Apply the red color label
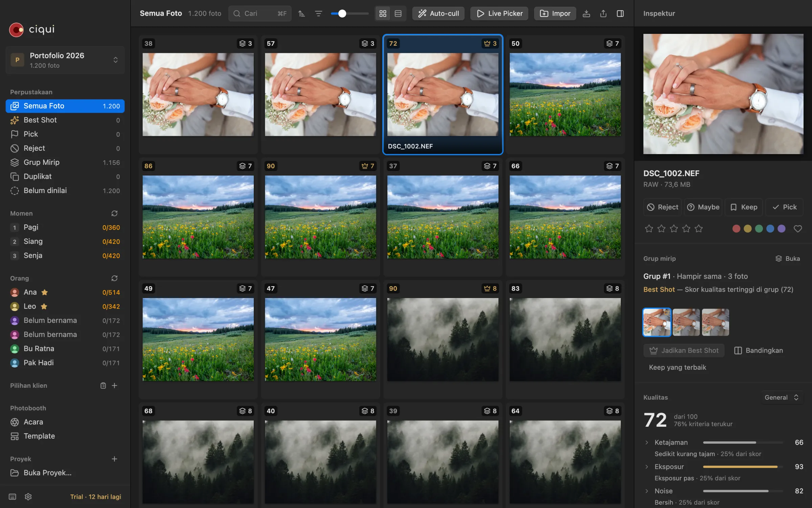This screenshot has width=812, height=508. (736, 229)
